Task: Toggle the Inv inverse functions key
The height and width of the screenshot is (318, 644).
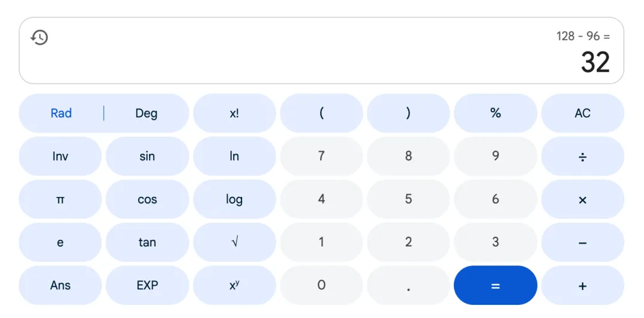Action: click(x=60, y=156)
